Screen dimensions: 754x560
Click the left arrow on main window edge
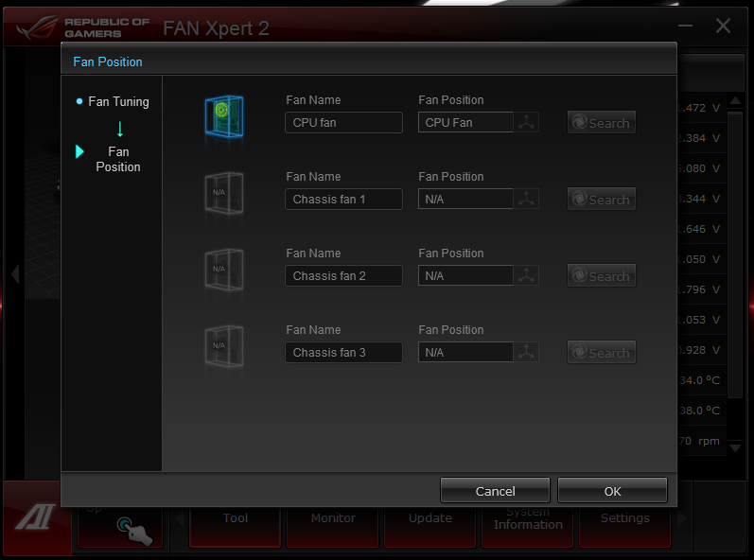point(15,274)
